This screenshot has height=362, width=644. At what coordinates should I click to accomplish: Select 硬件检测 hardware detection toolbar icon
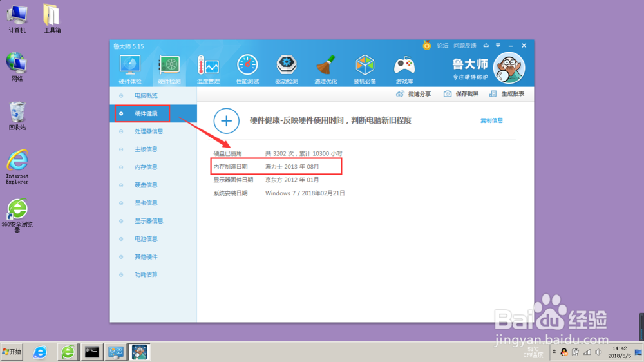pos(169,70)
